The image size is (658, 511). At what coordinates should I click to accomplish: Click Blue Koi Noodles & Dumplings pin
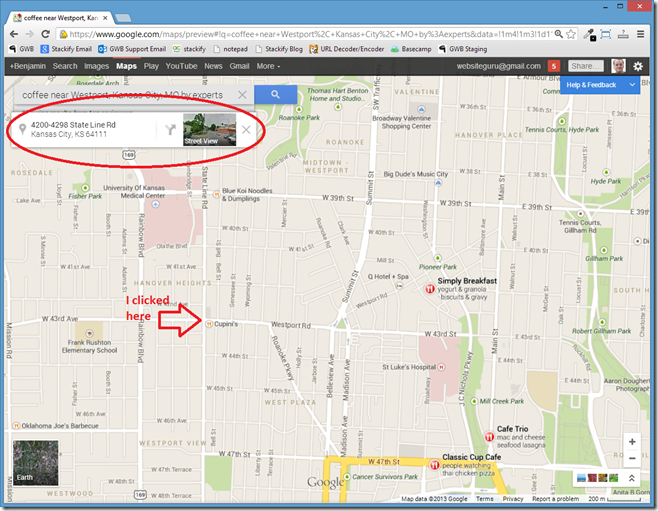(x=217, y=194)
